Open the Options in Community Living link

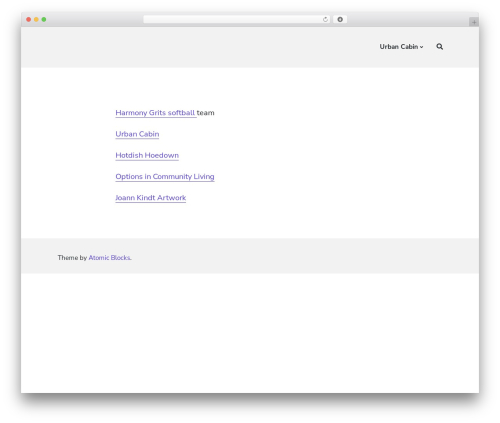[165, 177]
